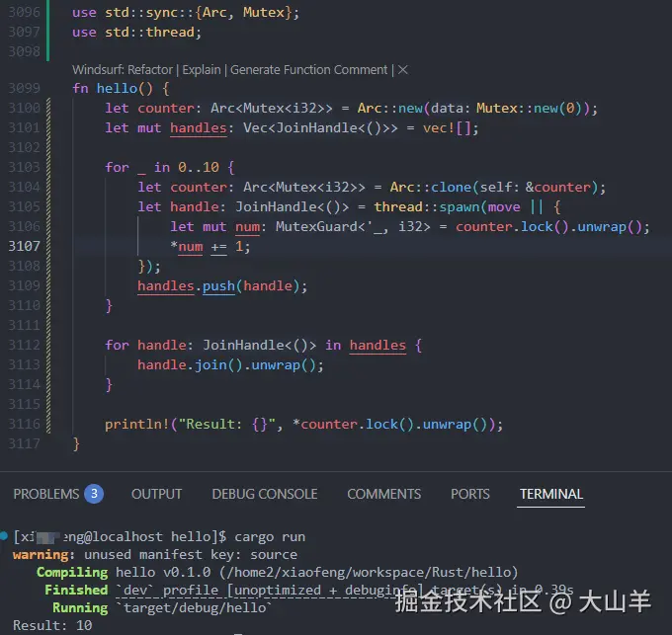The height and width of the screenshot is (635, 672).
Task: Click line number 3099 in the gutter
Action: [22, 88]
